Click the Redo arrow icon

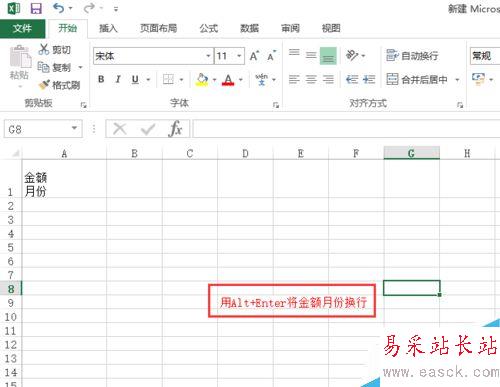point(89,8)
